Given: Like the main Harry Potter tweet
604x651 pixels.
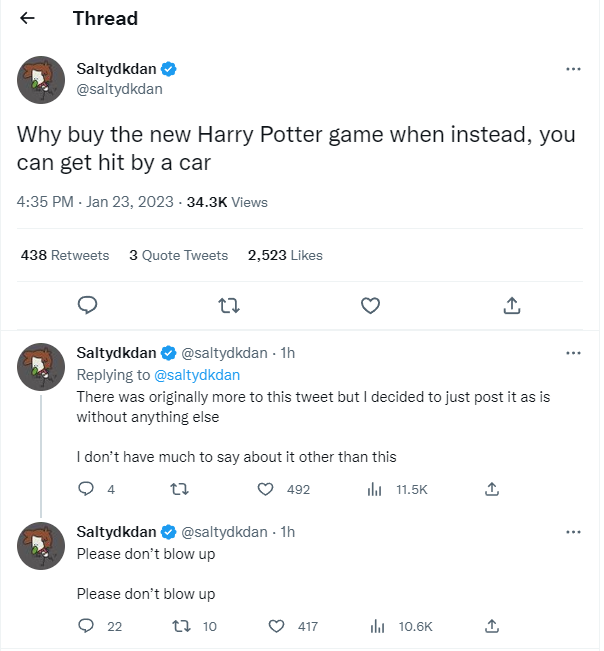Looking at the screenshot, I should coord(370,305).
